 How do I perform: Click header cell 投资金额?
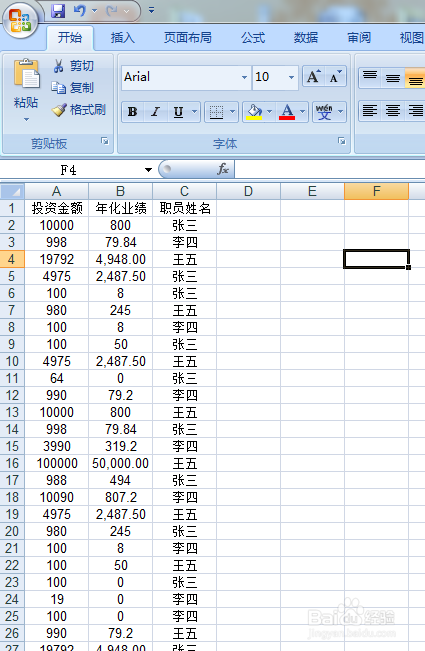pos(56,208)
